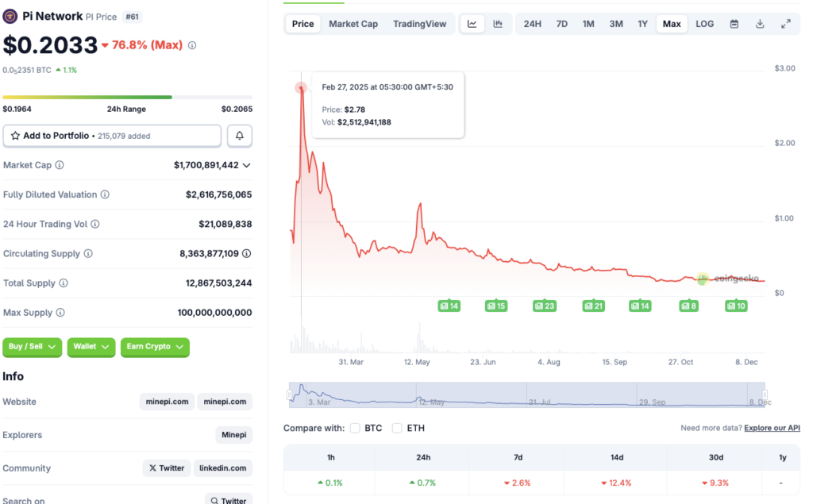The height and width of the screenshot is (504, 813).
Task: Open the Pi Network Twitter community link
Action: click(x=166, y=467)
